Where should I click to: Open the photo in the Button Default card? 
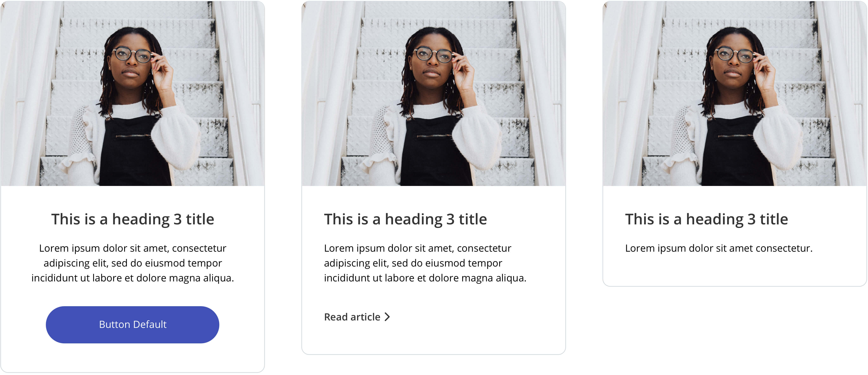click(132, 93)
